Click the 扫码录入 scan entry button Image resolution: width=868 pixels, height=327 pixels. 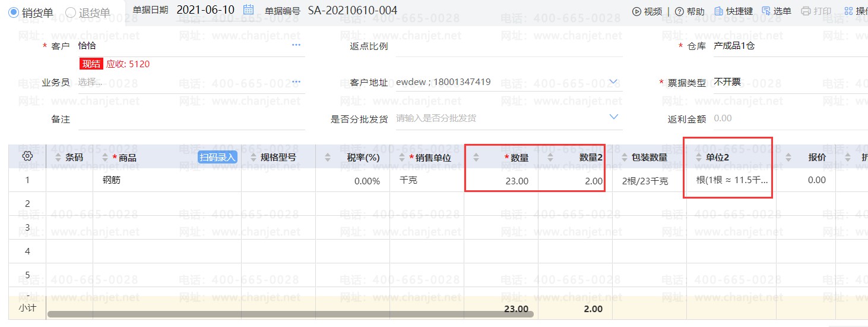(x=217, y=157)
